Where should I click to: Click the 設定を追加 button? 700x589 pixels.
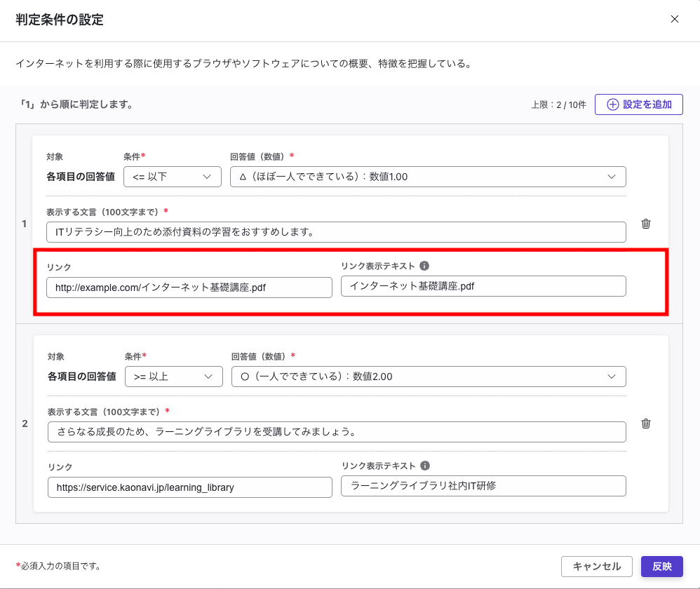(x=638, y=104)
